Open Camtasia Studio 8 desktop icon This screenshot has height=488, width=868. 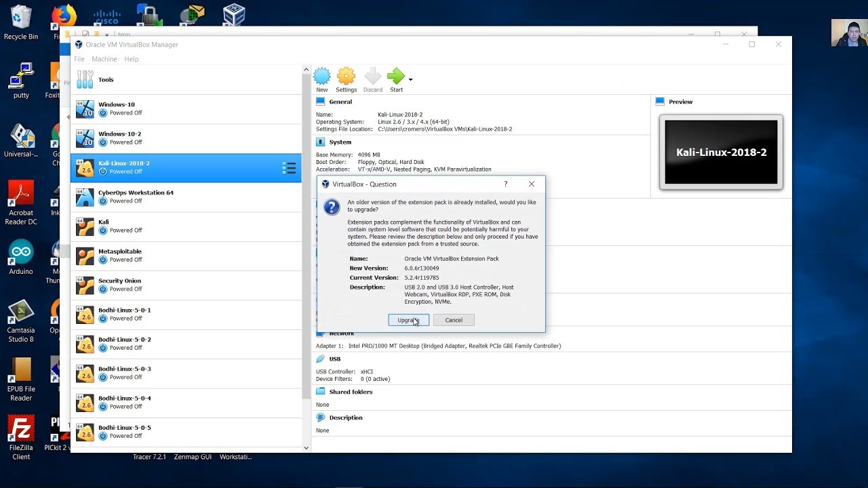click(21, 321)
